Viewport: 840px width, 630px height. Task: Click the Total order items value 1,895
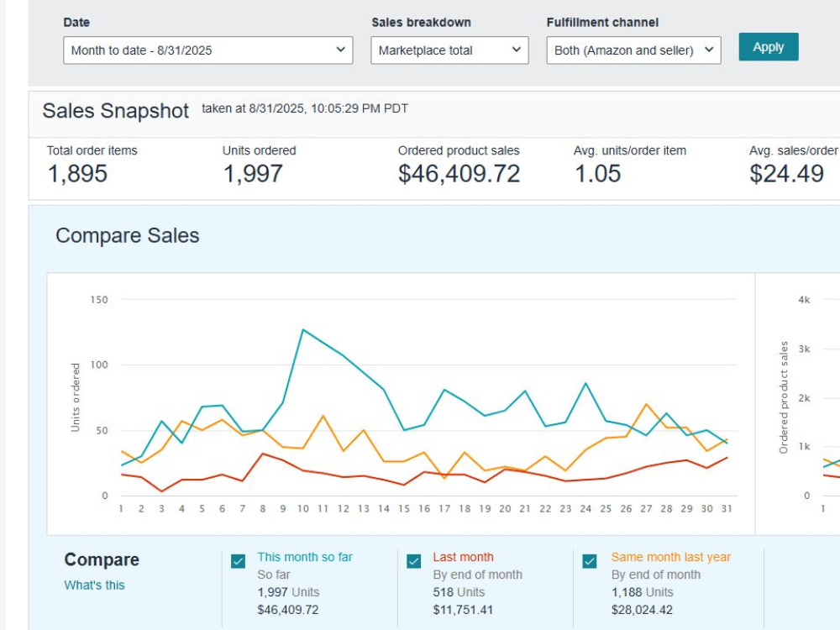coord(77,174)
